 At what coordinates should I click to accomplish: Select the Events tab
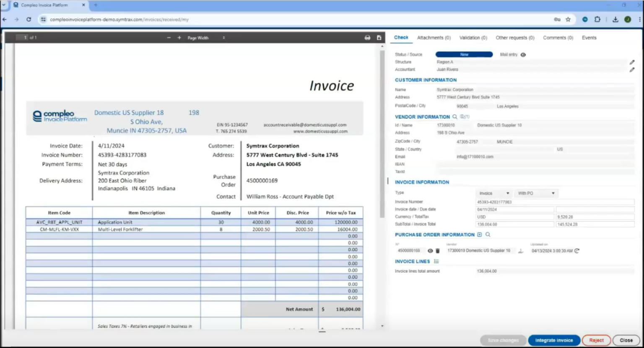click(x=589, y=37)
